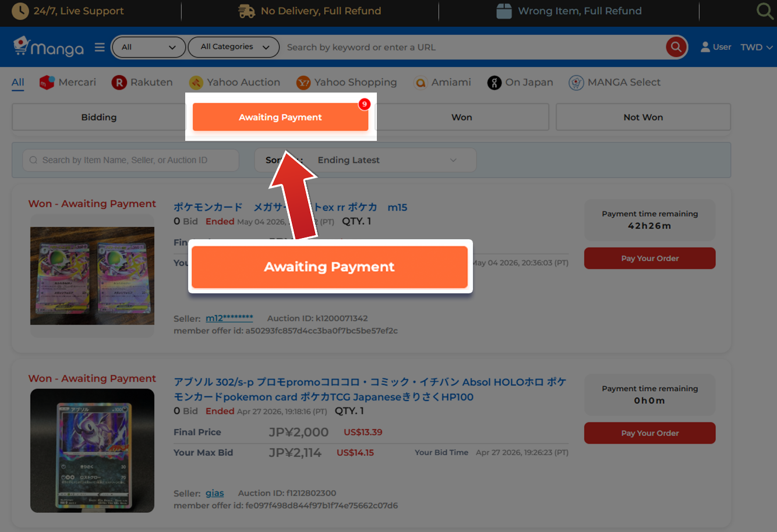This screenshot has width=777, height=532.
Task: Select the Yahoo Auction filter
Action: [x=235, y=83]
